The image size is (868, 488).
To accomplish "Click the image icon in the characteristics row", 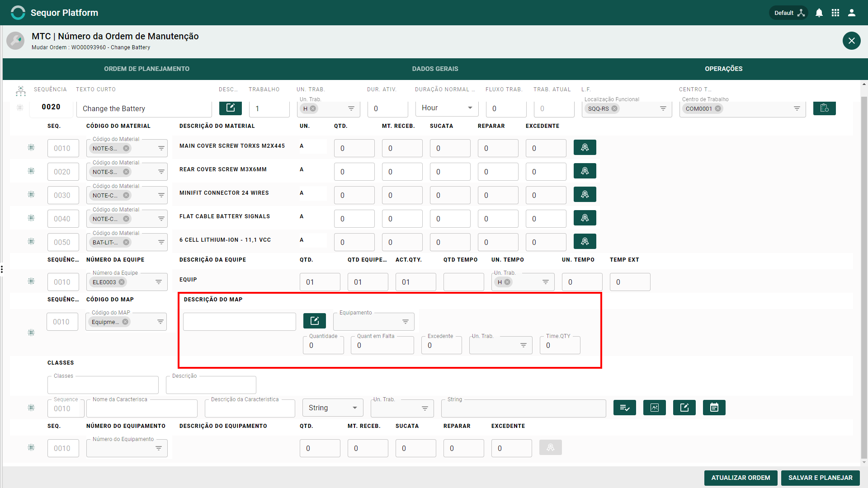I will click(x=655, y=408).
